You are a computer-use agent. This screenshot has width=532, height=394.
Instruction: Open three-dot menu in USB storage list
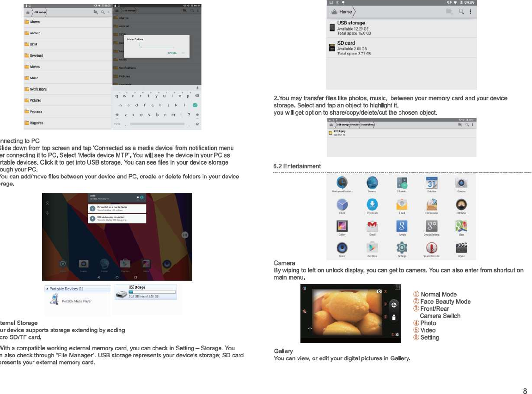(108, 12)
